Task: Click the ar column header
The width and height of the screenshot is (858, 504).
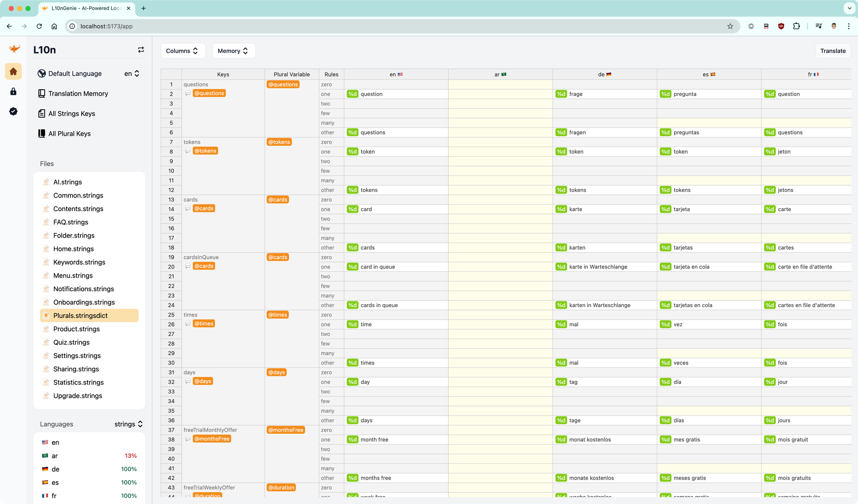Action: 500,74
